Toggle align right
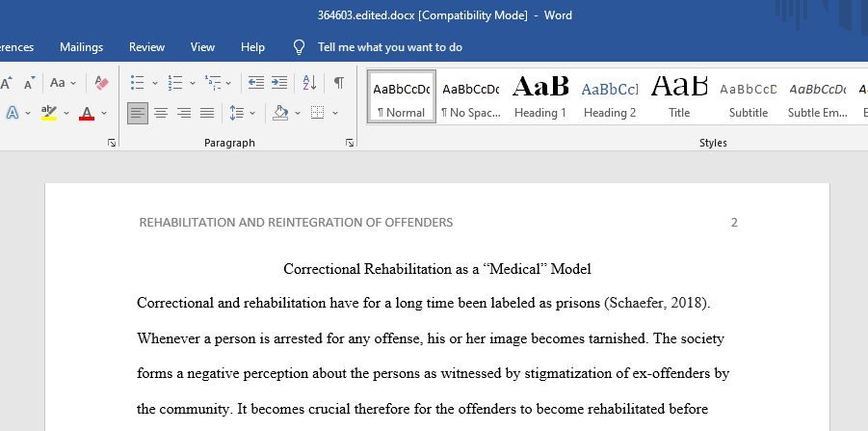The height and width of the screenshot is (431, 868). coord(184,113)
